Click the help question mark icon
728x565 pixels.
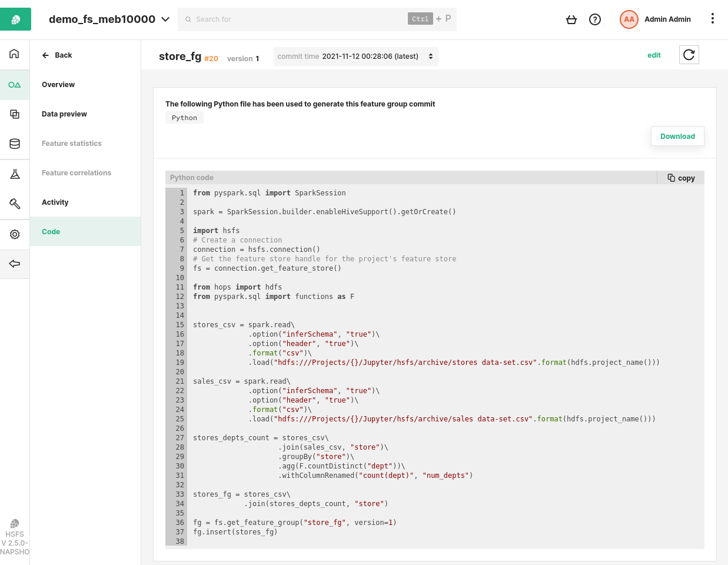tap(594, 19)
